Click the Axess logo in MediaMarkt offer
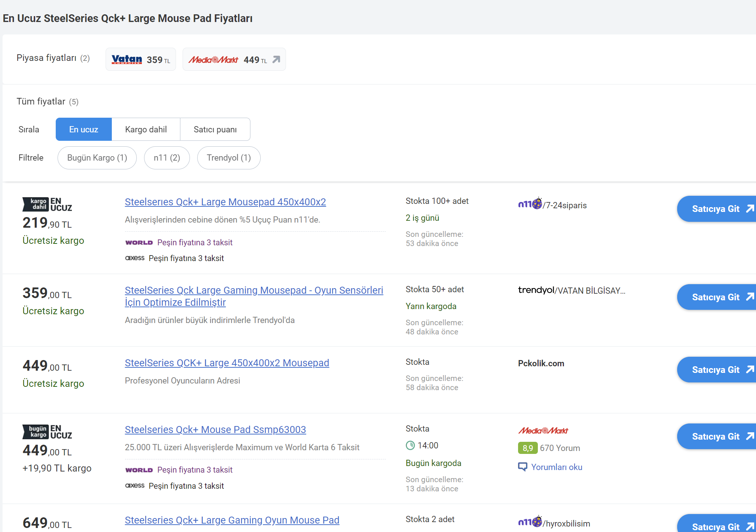 coord(135,485)
